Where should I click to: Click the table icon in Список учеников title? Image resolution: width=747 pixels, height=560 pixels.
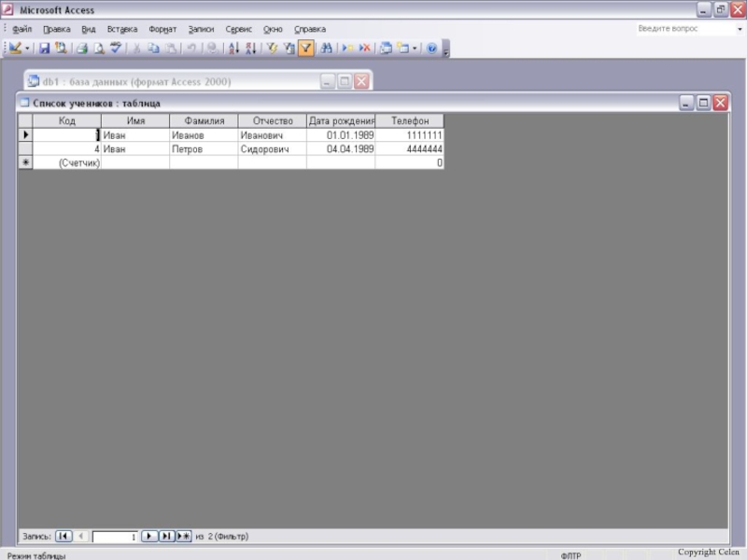[x=25, y=103]
